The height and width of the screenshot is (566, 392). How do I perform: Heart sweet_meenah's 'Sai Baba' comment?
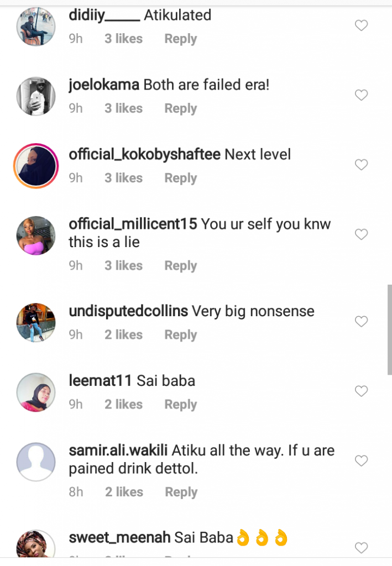point(361,548)
